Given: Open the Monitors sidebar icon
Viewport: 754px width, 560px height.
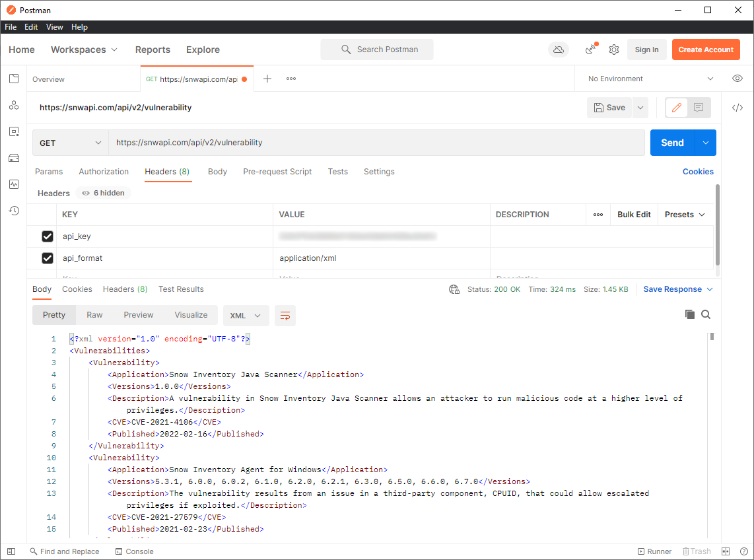Looking at the screenshot, I should coord(14,184).
